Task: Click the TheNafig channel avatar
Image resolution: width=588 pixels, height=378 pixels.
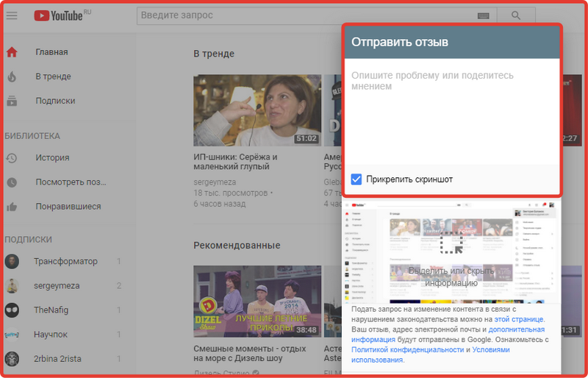Action: [x=12, y=310]
